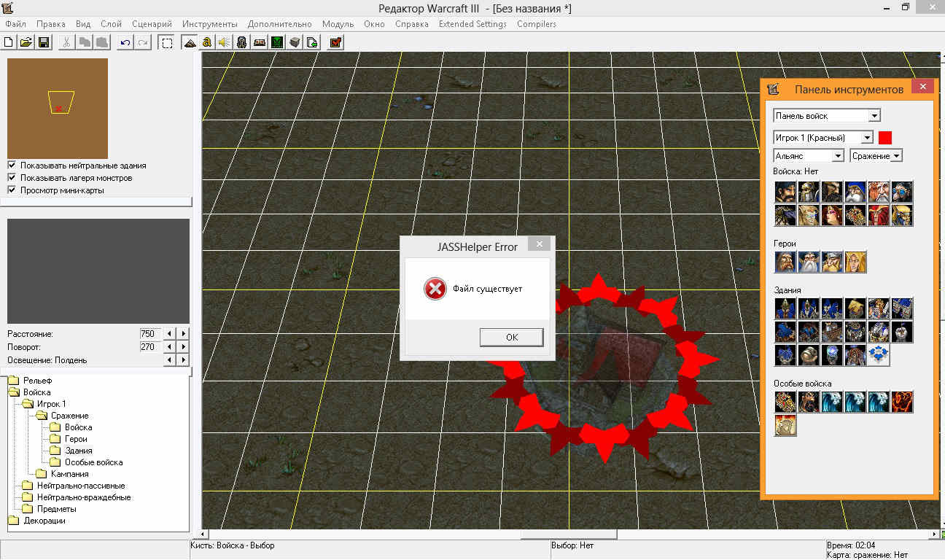Click the horizontal scrollbar thumb under the viewport
This screenshot has width=945, height=560.
click(x=568, y=534)
